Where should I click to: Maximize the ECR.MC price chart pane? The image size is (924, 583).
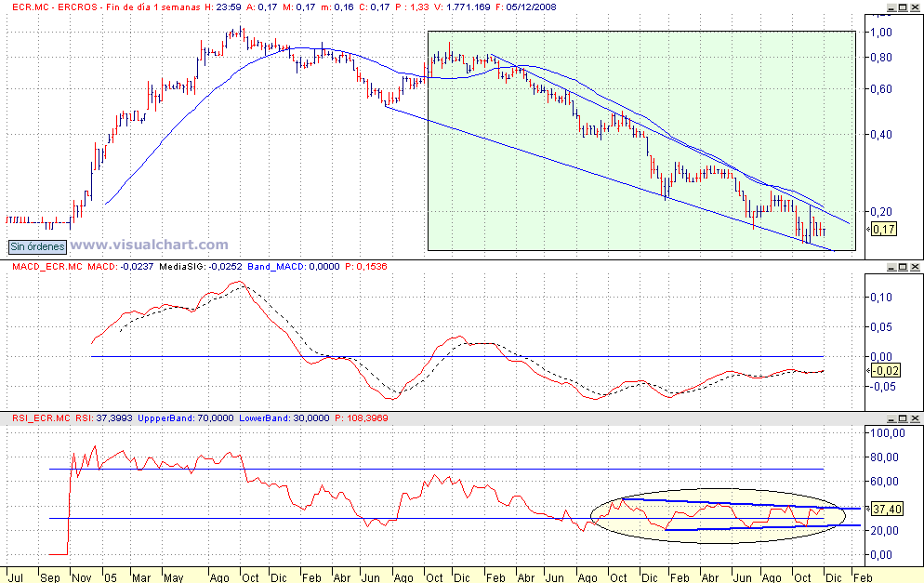(x=903, y=7)
